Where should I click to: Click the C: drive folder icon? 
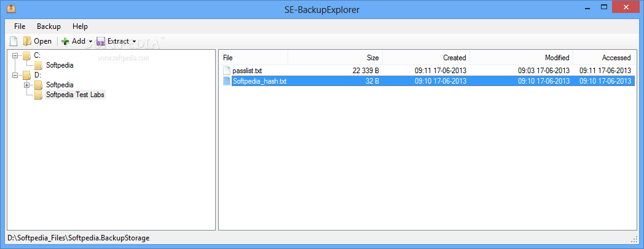click(27, 55)
